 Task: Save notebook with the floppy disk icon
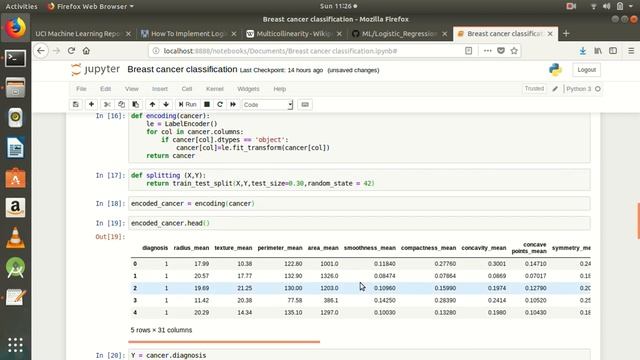tap(76, 104)
